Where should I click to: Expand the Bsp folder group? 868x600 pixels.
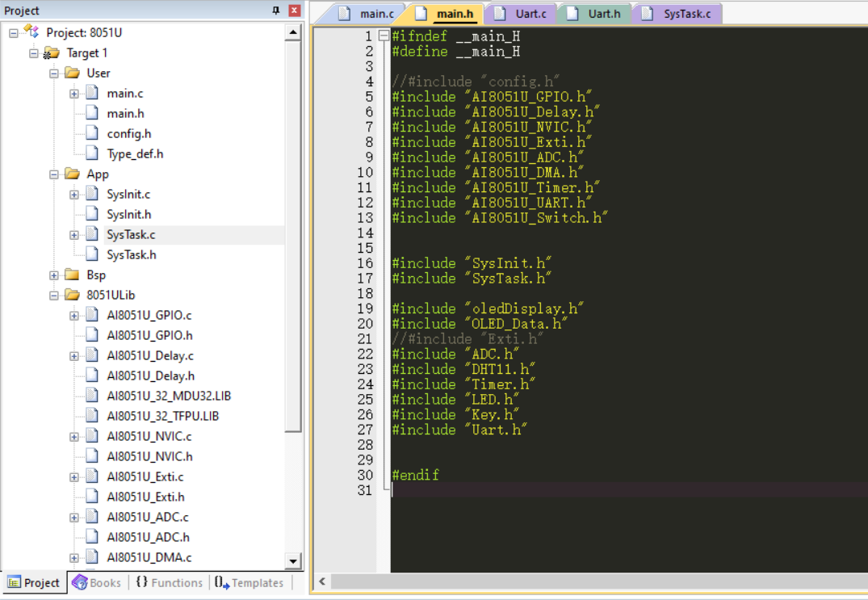click(x=54, y=275)
